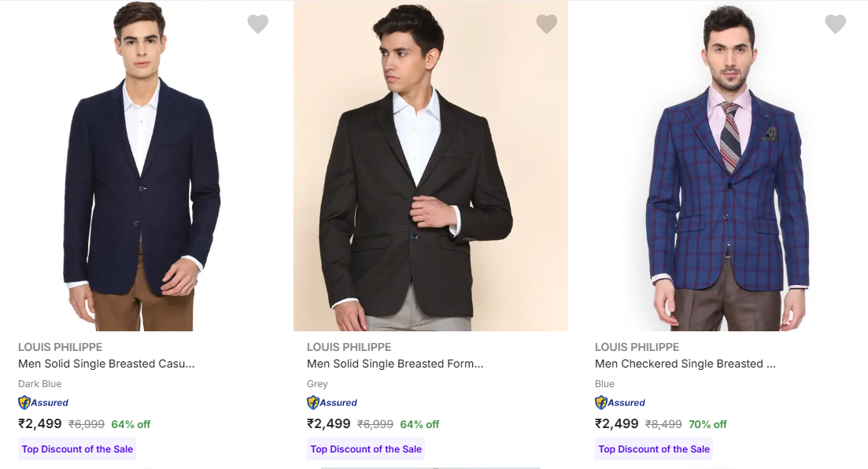Click Top Discount tag on checkered blazer
Image resolution: width=868 pixels, height=469 pixels.
(x=654, y=449)
